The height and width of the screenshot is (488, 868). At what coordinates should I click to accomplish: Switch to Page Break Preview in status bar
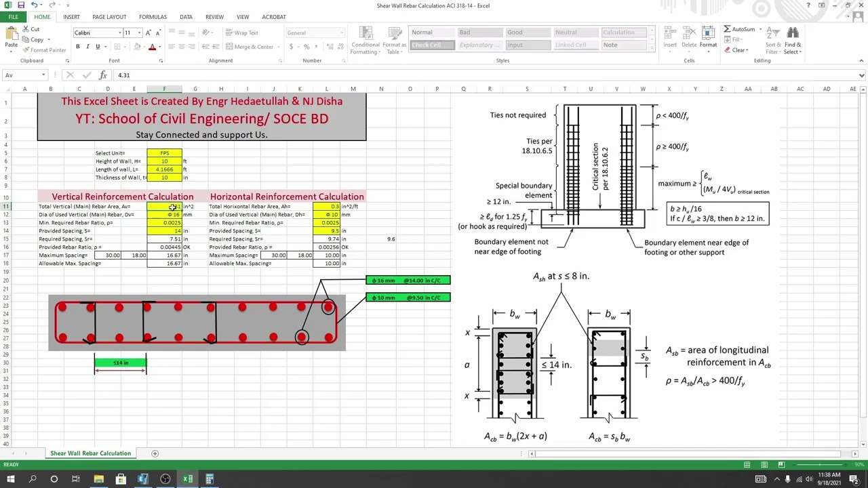point(781,464)
